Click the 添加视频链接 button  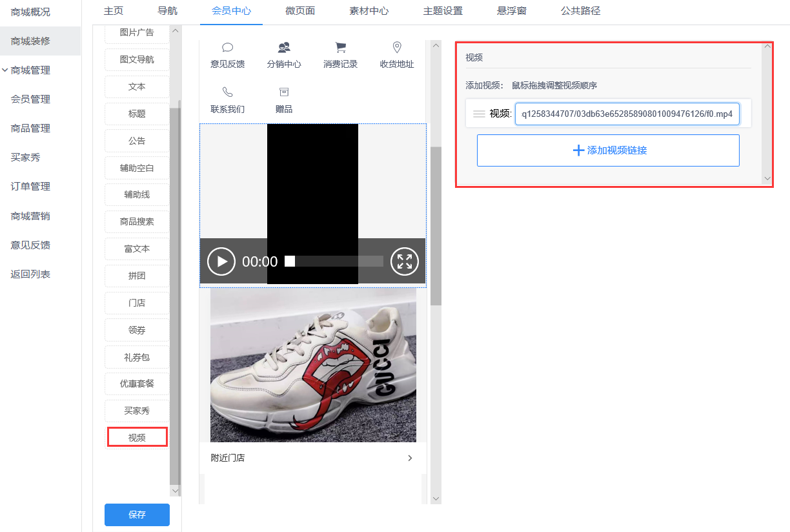608,150
